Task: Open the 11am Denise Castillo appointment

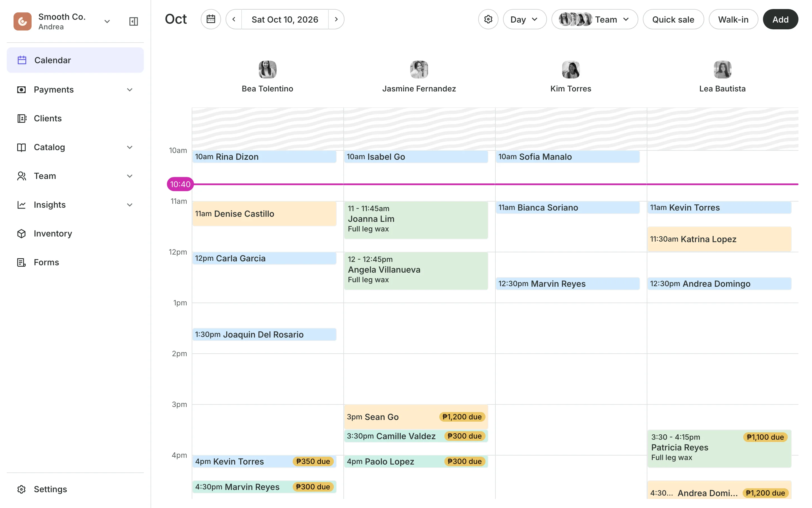Action: pyautogui.click(x=264, y=214)
